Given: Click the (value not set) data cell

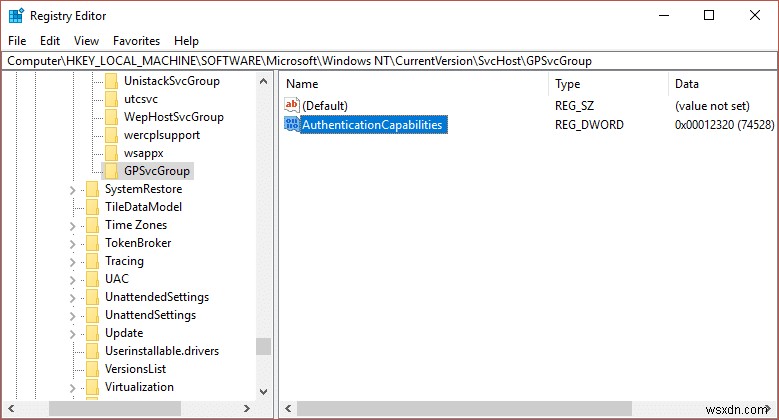Looking at the screenshot, I should point(712,106).
